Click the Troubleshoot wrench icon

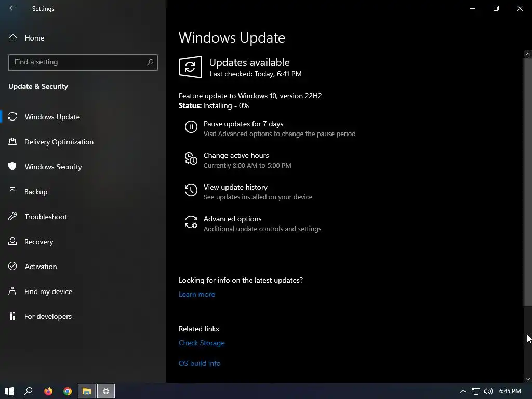(x=12, y=216)
